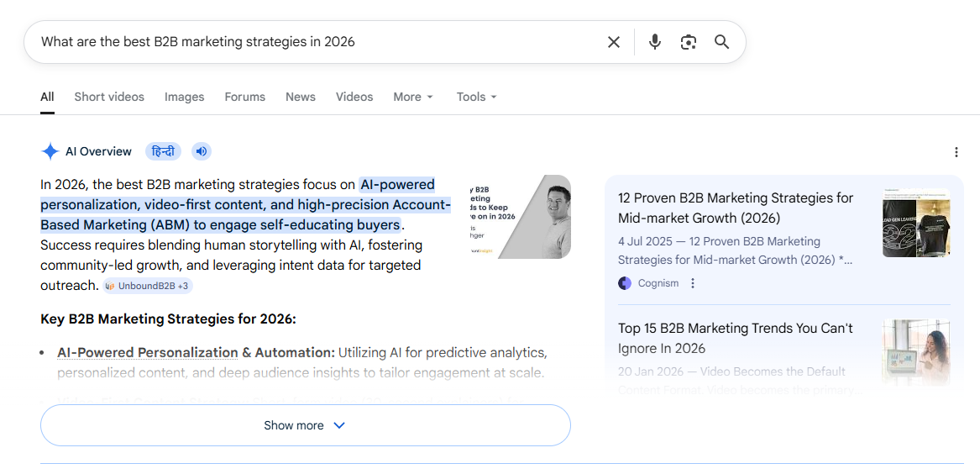Open Top 15 B2B Marketing Trends article

pyautogui.click(x=735, y=338)
